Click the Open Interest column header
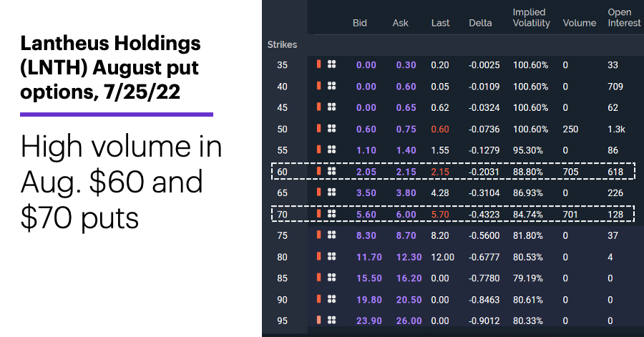This screenshot has width=644, height=337. [624, 18]
